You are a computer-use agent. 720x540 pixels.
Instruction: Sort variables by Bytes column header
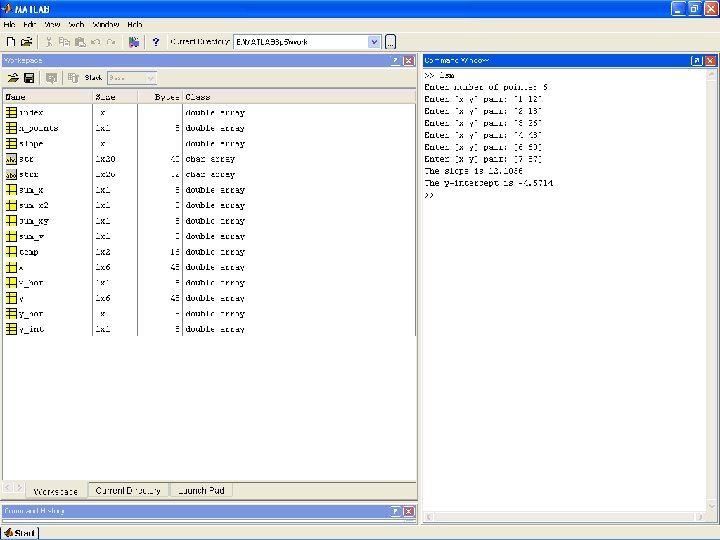click(160, 97)
